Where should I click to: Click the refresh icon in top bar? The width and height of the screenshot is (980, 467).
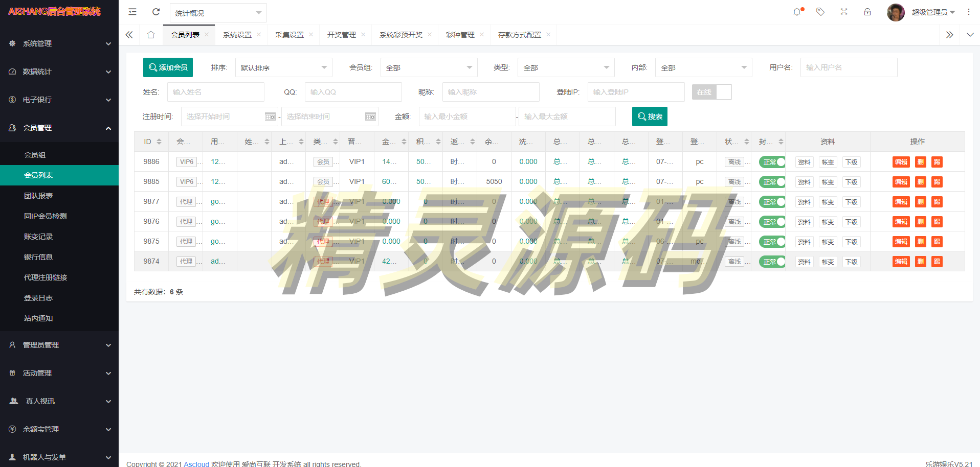(x=156, y=12)
